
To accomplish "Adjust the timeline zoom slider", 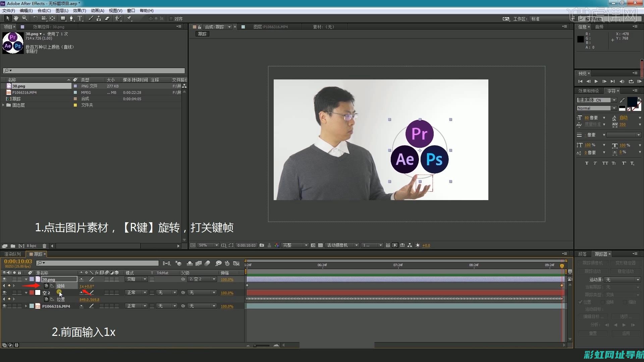I will 262,345.
